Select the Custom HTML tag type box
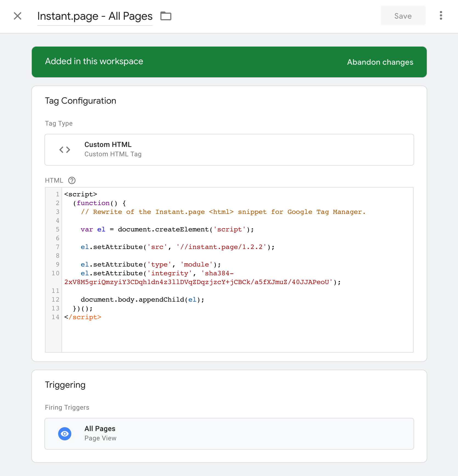This screenshot has width=458, height=476. [x=229, y=150]
